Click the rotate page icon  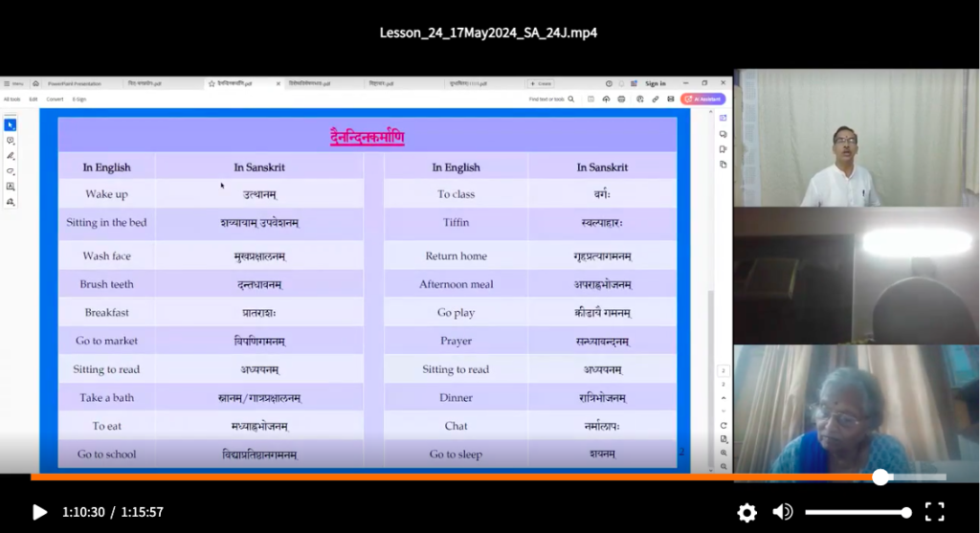[x=724, y=425]
